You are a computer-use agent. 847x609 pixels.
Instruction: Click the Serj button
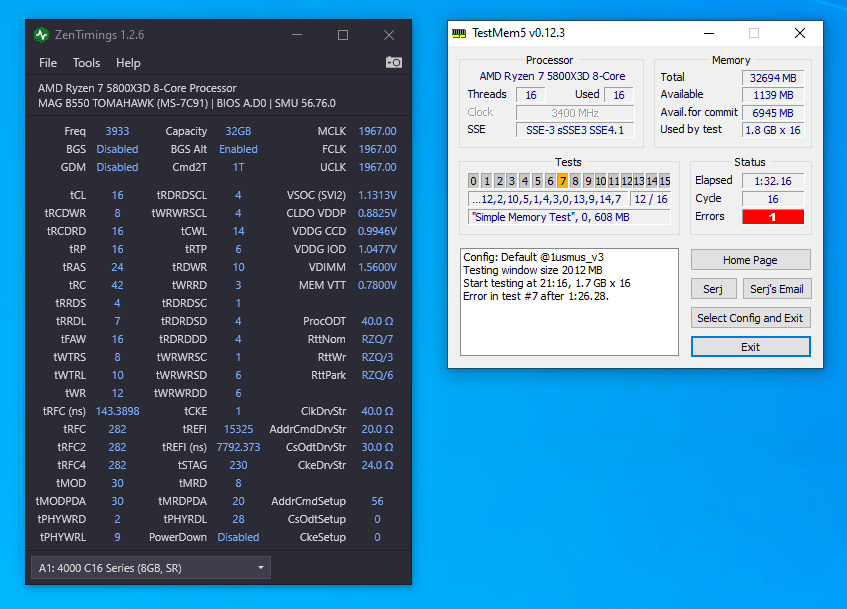click(x=713, y=289)
